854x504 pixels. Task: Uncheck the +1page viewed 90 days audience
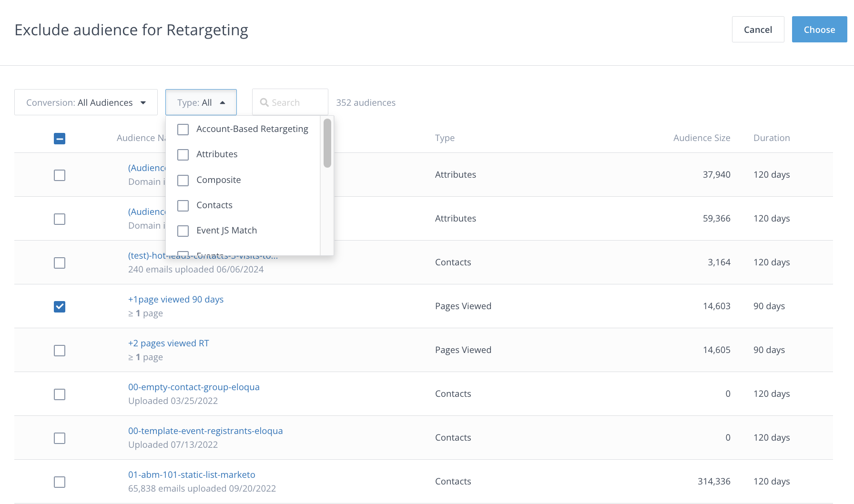(60, 307)
